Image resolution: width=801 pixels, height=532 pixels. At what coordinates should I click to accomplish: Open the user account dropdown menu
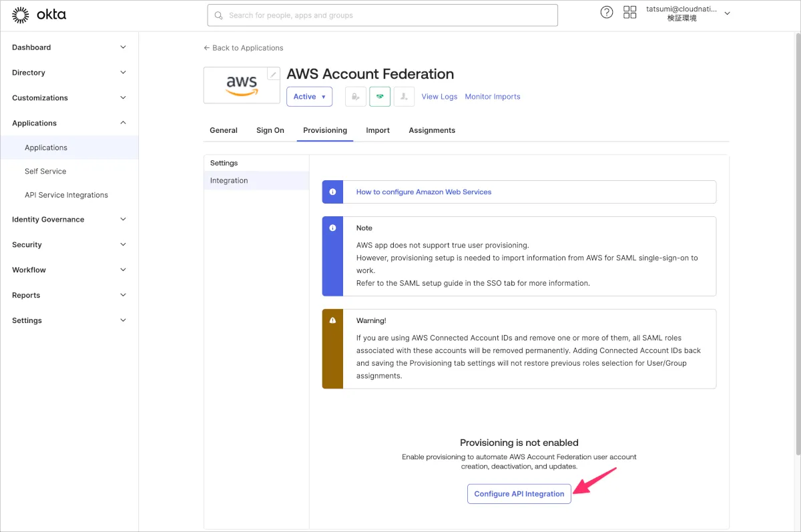click(689, 13)
